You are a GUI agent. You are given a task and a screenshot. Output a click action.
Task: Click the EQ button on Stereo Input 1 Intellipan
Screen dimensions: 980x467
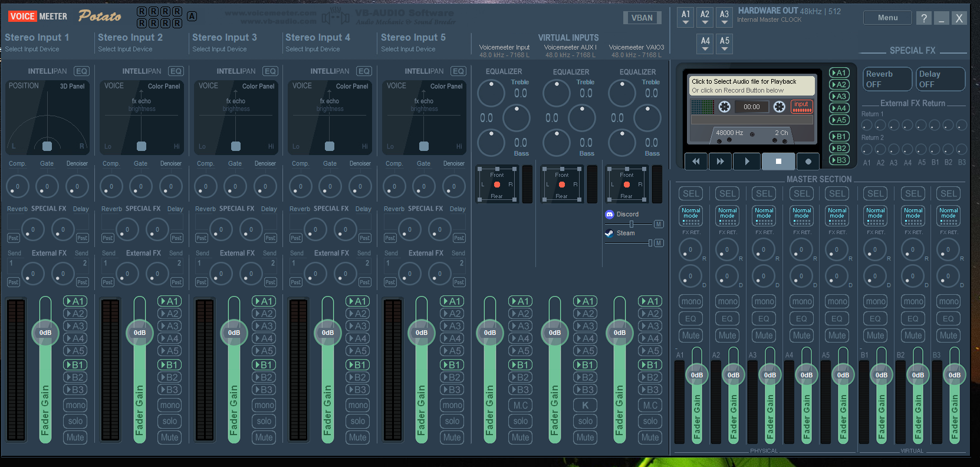(x=81, y=71)
